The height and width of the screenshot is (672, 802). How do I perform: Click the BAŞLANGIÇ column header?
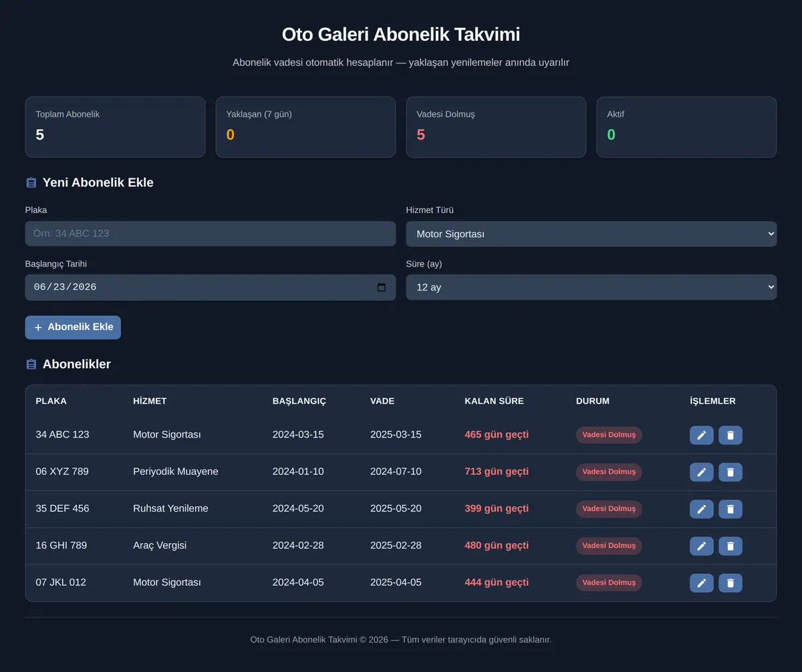tap(299, 401)
